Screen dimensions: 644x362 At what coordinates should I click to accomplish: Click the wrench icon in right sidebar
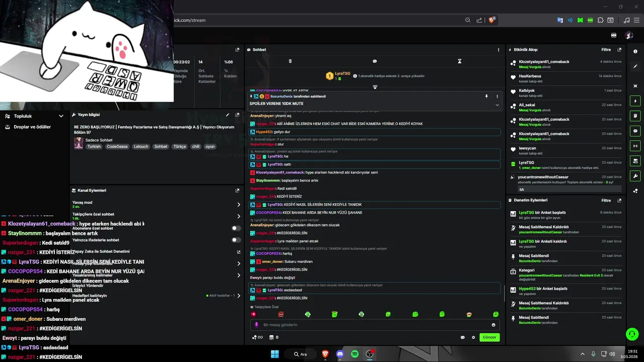pyautogui.click(x=635, y=176)
